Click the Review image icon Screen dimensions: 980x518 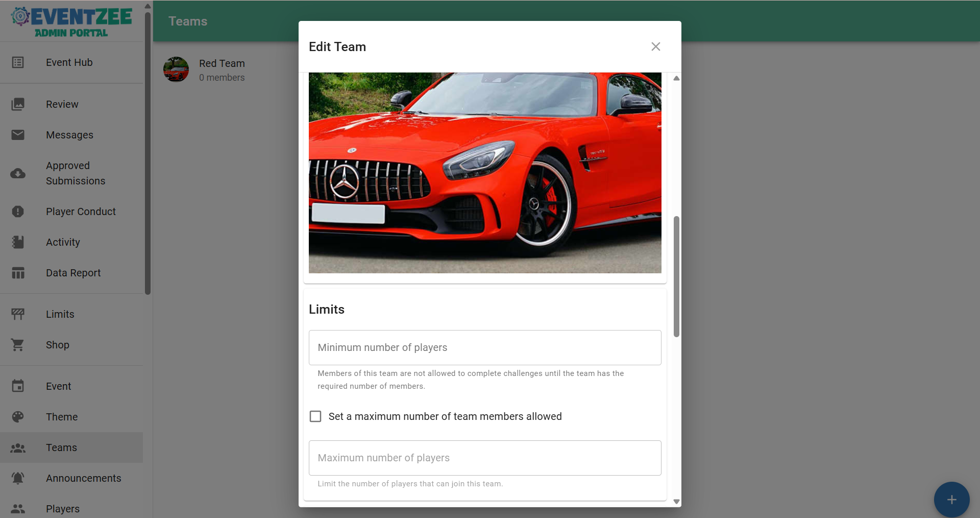18,104
